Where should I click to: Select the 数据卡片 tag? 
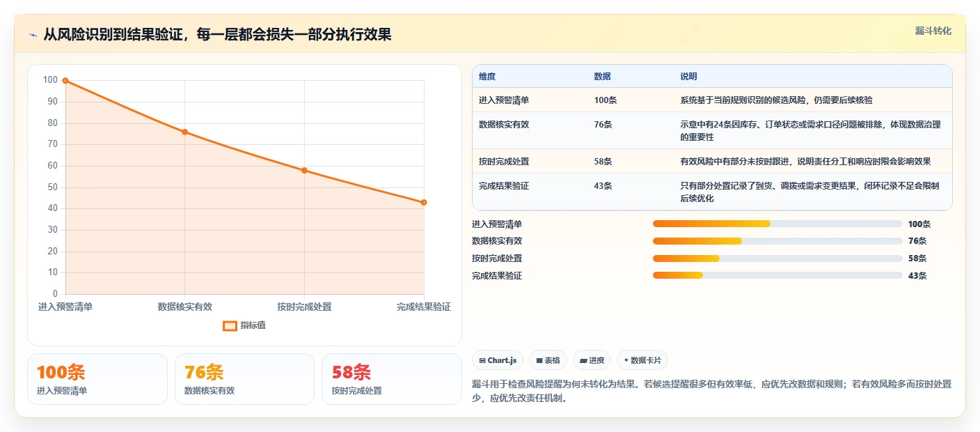pyautogui.click(x=642, y=360)
